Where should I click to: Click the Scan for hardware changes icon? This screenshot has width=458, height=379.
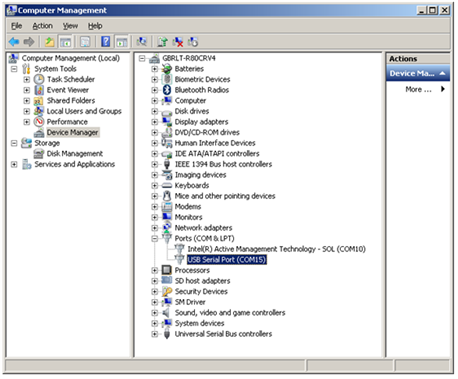(142, 42)
